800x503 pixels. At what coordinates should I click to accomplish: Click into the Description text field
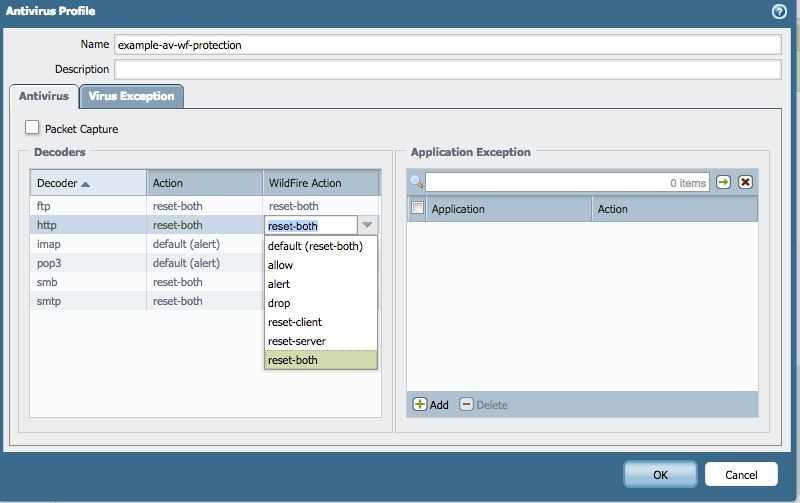[446, 69]
